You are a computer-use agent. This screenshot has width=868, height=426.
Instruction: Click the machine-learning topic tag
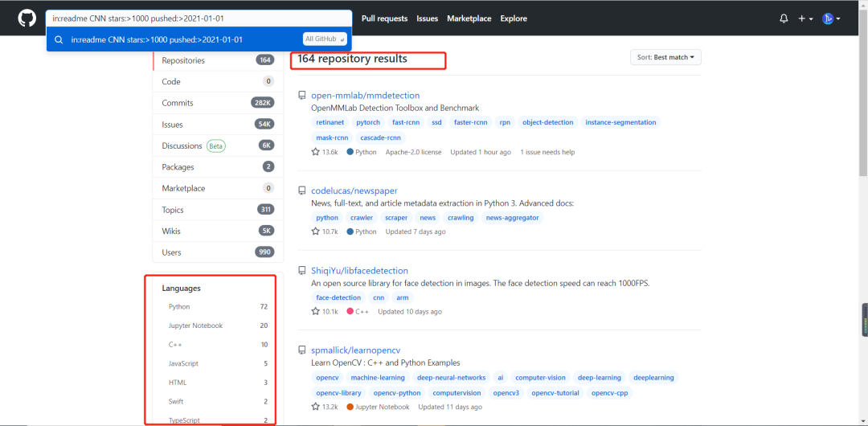point(378,378)
